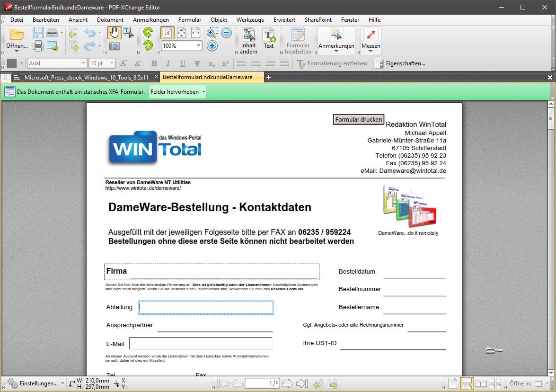The image size is (556, 392).
Task: Click the page number box
Action: tap(262, 383)
